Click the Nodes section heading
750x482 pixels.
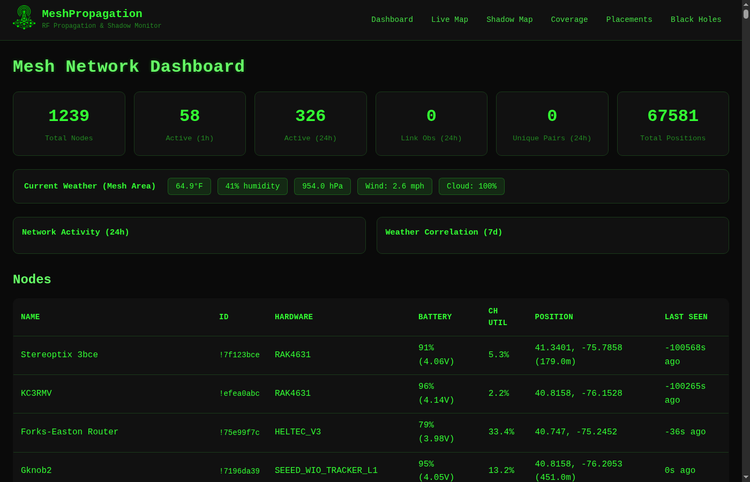32,279
